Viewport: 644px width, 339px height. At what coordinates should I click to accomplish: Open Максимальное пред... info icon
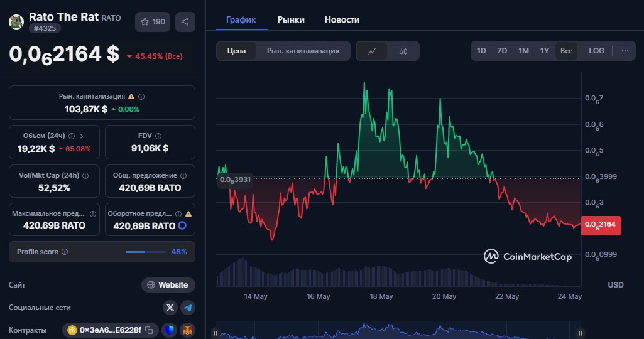tap(93, 214)
